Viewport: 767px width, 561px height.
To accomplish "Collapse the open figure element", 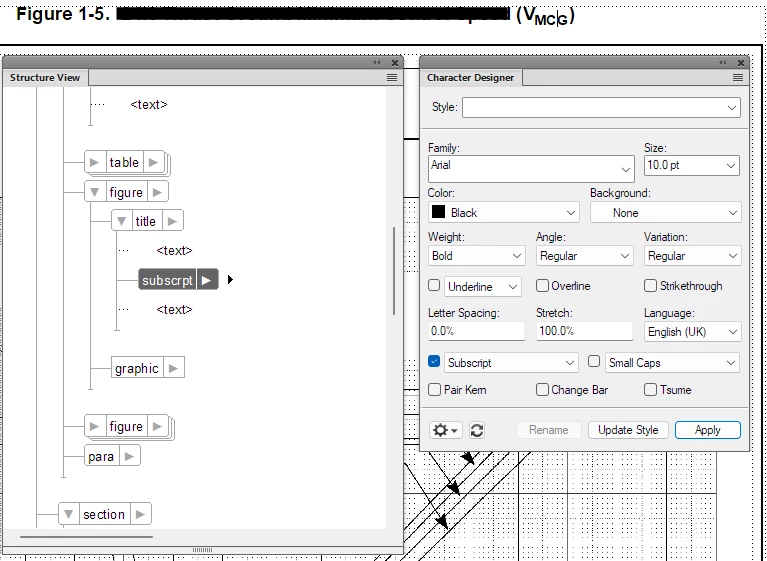I will 95,192.
